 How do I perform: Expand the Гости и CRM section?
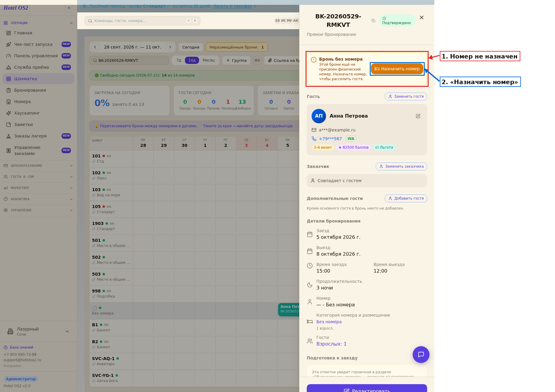(38, 177)
